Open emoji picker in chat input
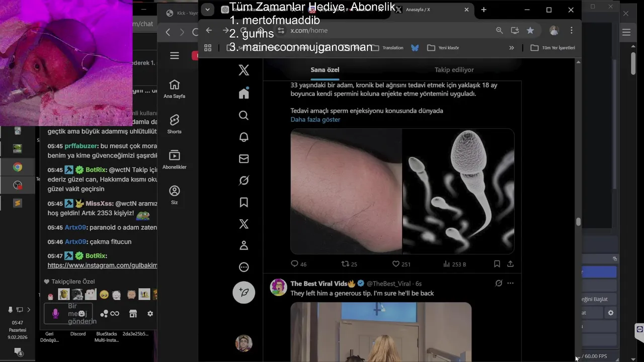644x362 pixels. click(82, 314)
